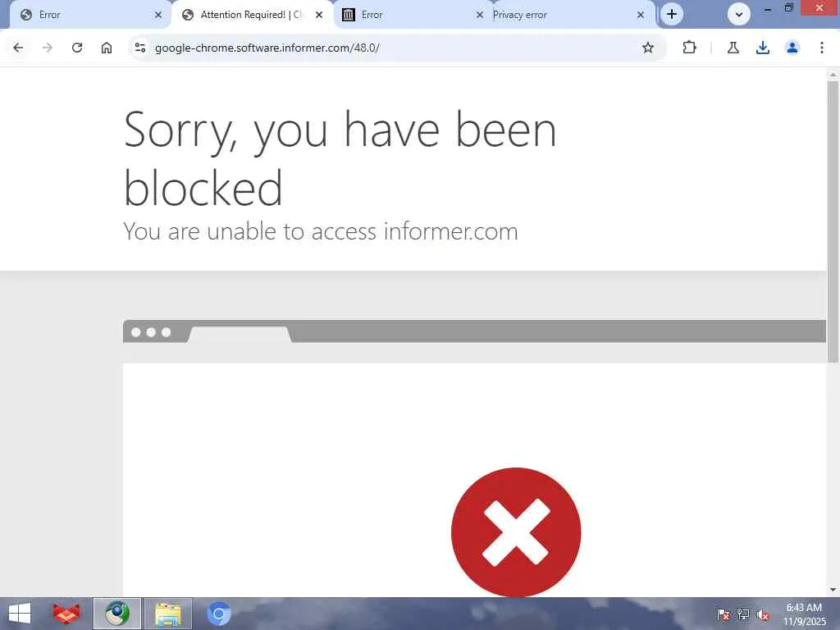Reload the blocked page

[77, 48]
